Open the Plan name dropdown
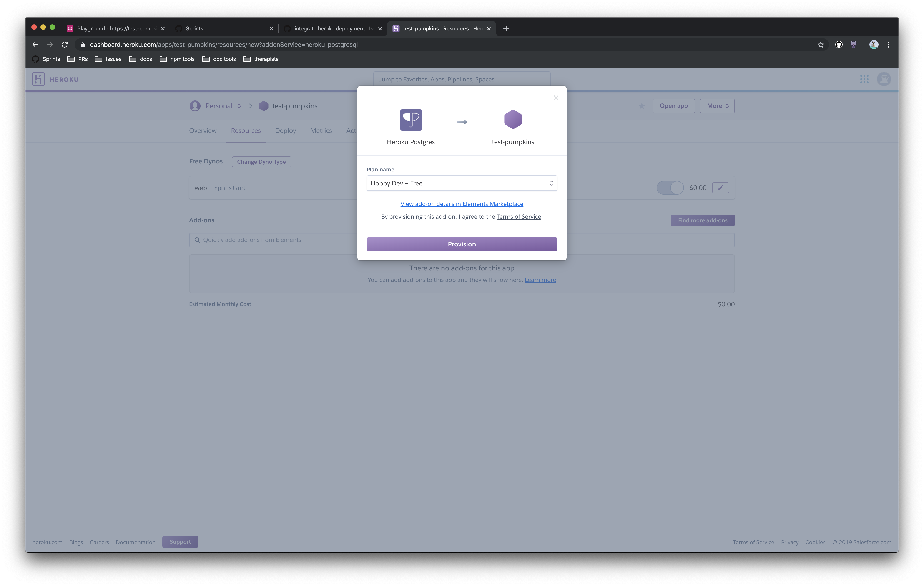Image resolution: width=924 pixels, height=586 pixels. [x=462, y=183]
